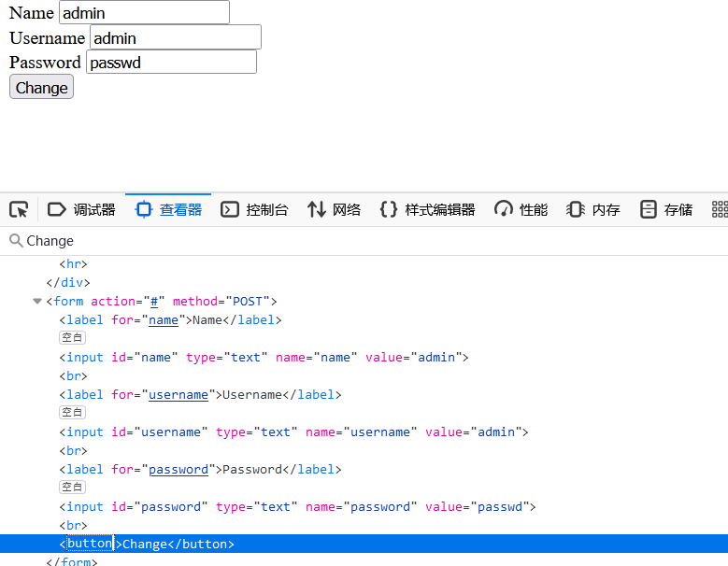Open the 控制台 console panel
Image resolution: width=728 pixels, height=566 pixels.
pyautogui.click(x=254, y=209)
